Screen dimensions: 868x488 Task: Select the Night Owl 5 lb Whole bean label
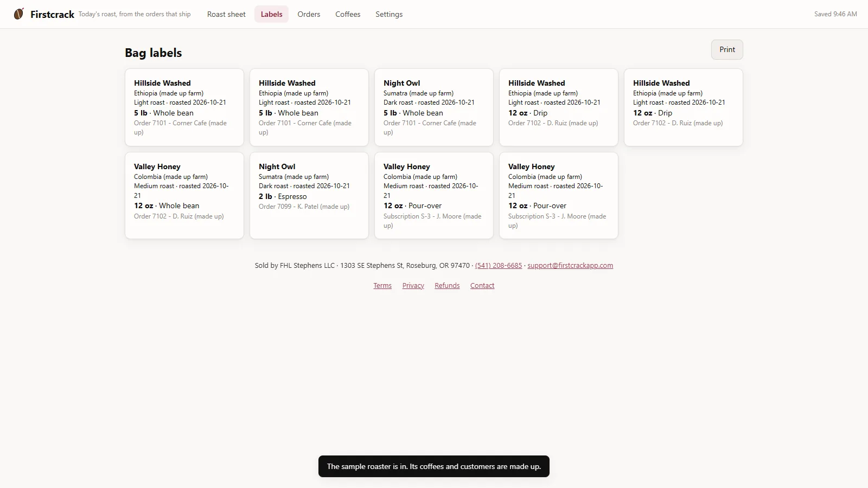pyautogui.click(x=434, y=107)
